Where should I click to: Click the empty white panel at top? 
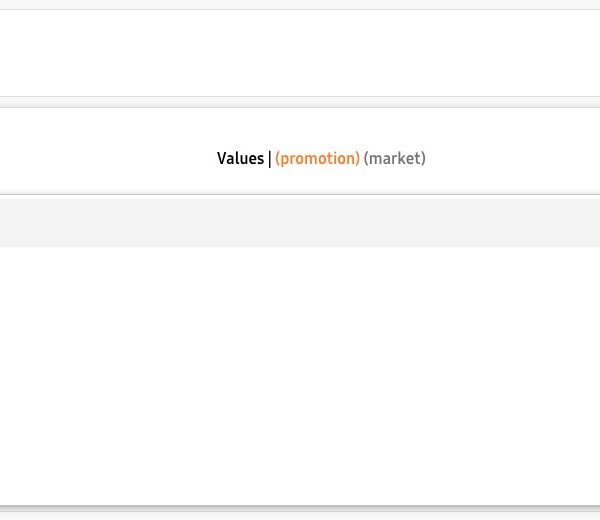(x=300, y=52)
